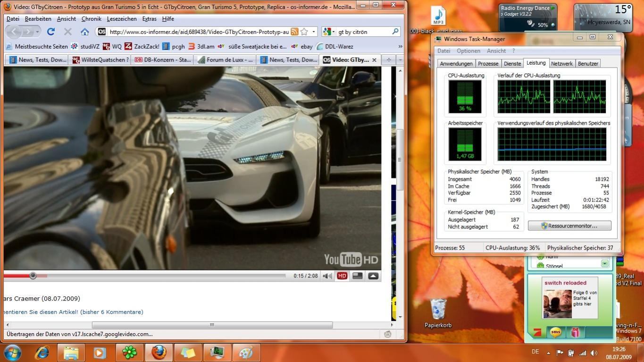Image resolution: width=644 pixels, height=362 pixels.
Task: Switch to Benutzer tab in Task-Manager
Action: tap(588, 64)
